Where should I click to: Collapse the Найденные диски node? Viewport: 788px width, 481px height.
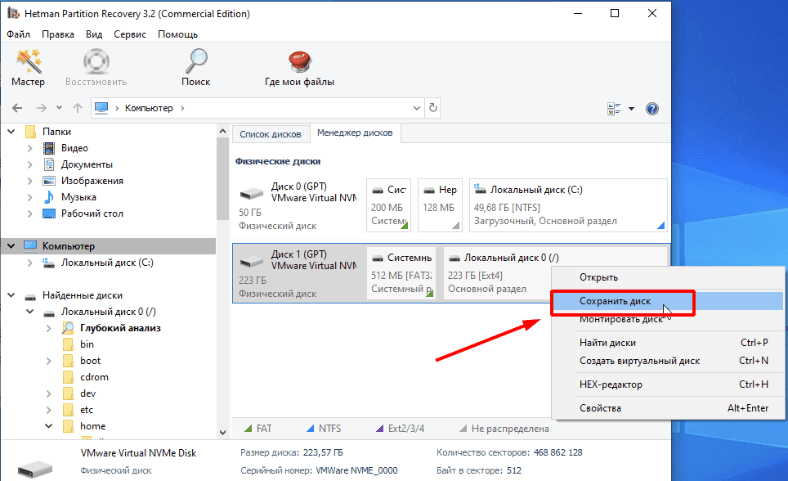pos(11,296)
